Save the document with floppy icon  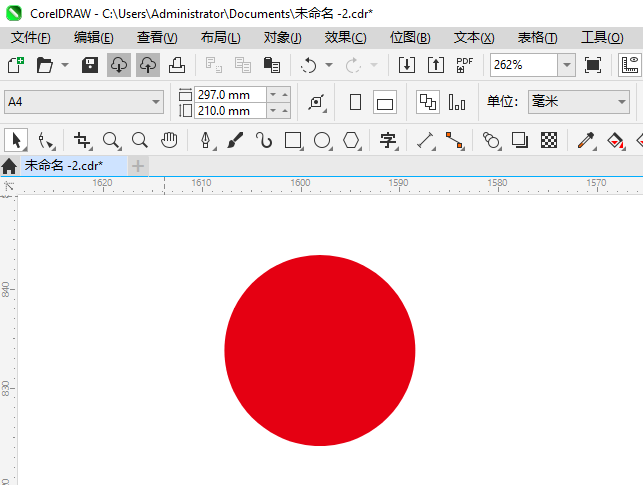pos(90,65)
